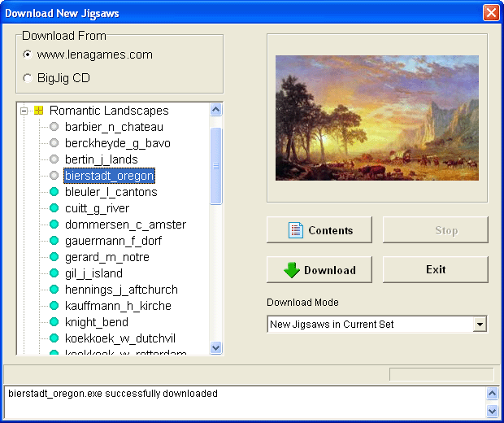
Task: Click the teal status dot beside bleuler_l_cantons
Action: coord(54,192)
